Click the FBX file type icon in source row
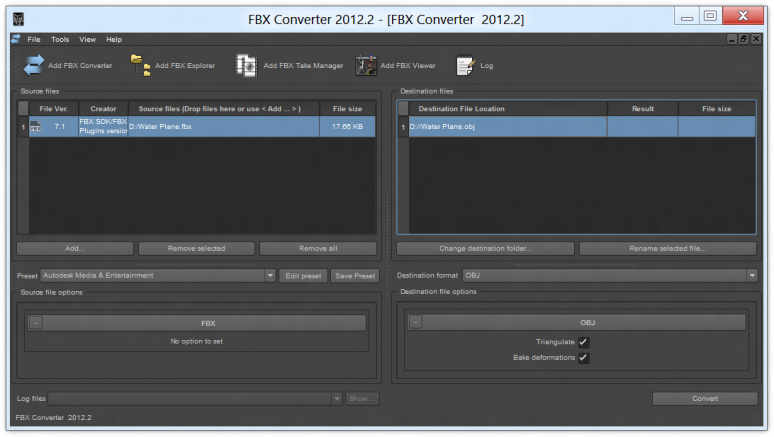Viewport: 774px width, 437px height. (36, 126)
